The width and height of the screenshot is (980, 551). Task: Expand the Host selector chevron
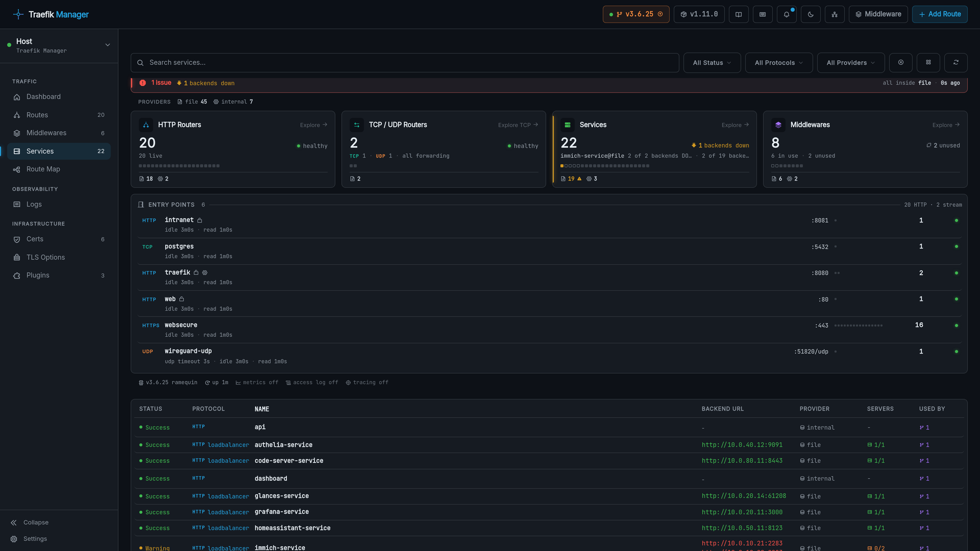108,45
